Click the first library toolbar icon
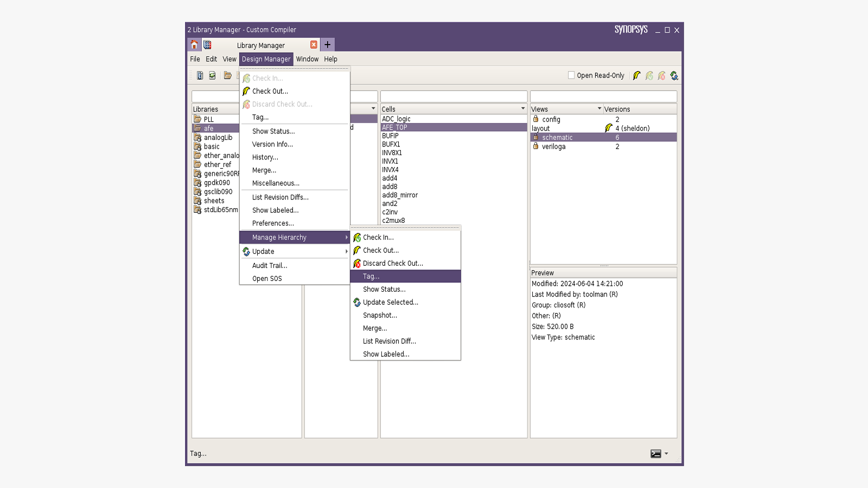Screen dimensions: 868x488 (200, 75)
